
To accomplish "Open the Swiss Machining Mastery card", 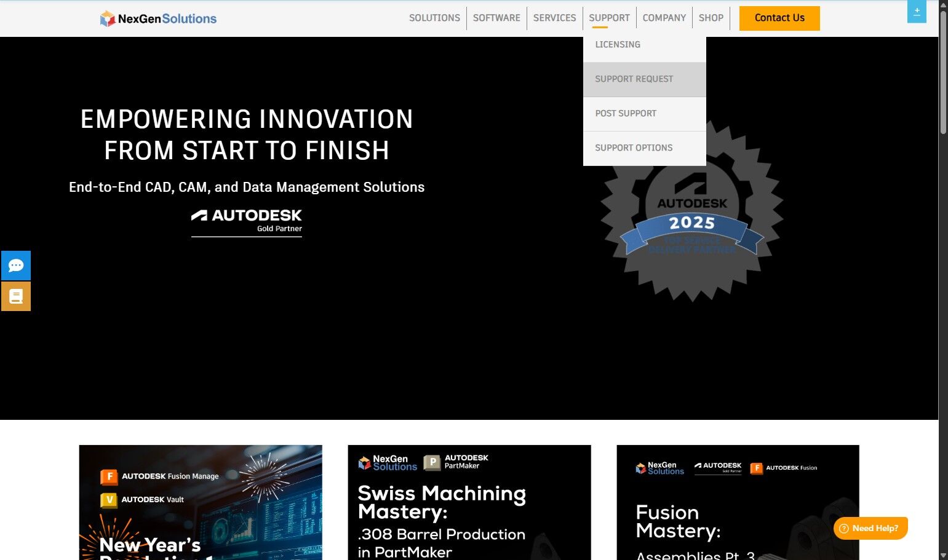I will (469, 502).
